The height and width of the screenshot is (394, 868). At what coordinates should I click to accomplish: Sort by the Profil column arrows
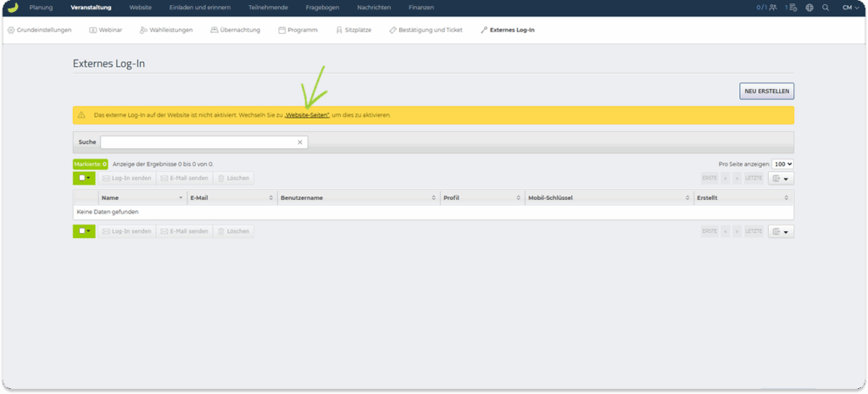point(518,197)
